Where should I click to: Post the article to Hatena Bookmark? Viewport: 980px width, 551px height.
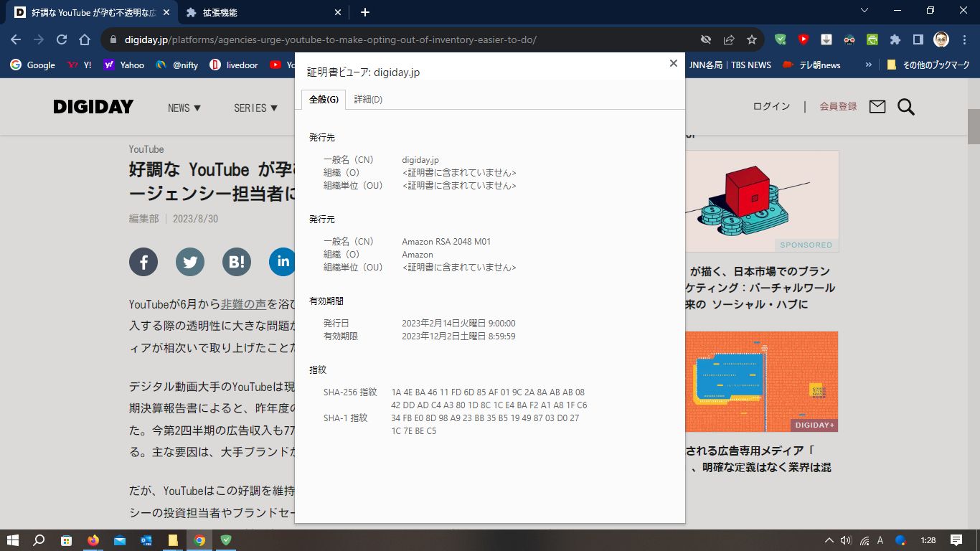point(236,262)
